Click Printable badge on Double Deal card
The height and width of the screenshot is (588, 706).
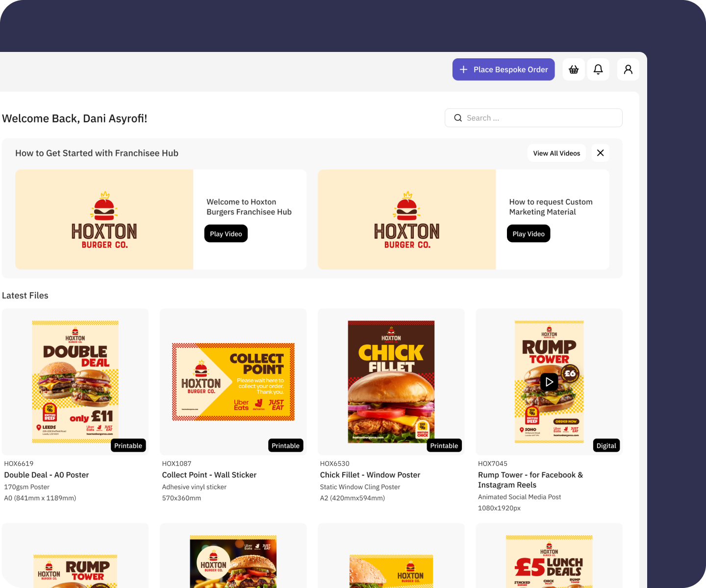128,445
